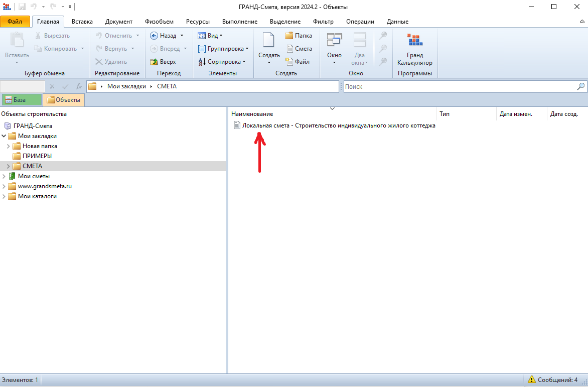Collapse the Мои закладки tree node
The image size is (588, 387).
click(x=4, y=136)
